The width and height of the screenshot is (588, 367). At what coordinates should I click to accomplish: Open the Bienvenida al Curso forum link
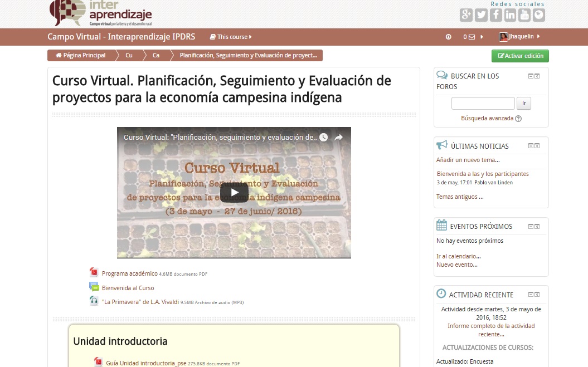128,288
